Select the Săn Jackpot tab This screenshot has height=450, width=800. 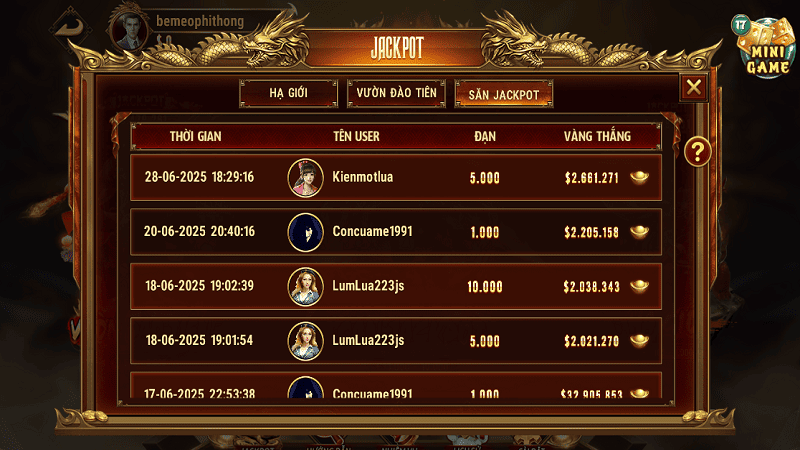click(504, 94)
